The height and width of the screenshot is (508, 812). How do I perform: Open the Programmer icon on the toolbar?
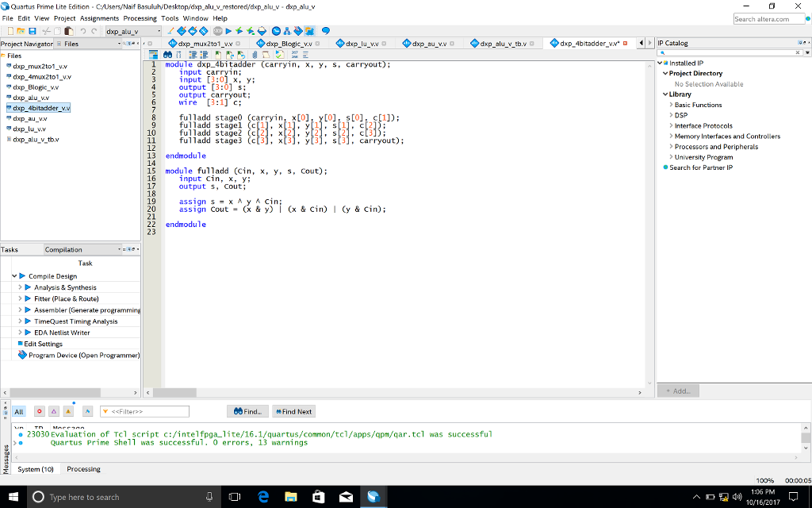[297, 32]
